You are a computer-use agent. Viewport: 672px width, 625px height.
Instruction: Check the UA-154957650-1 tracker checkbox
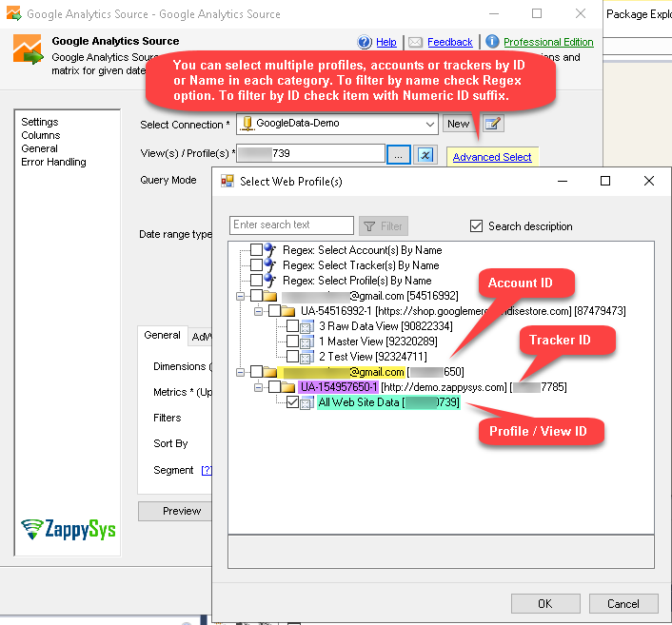(x=275, y=387)
